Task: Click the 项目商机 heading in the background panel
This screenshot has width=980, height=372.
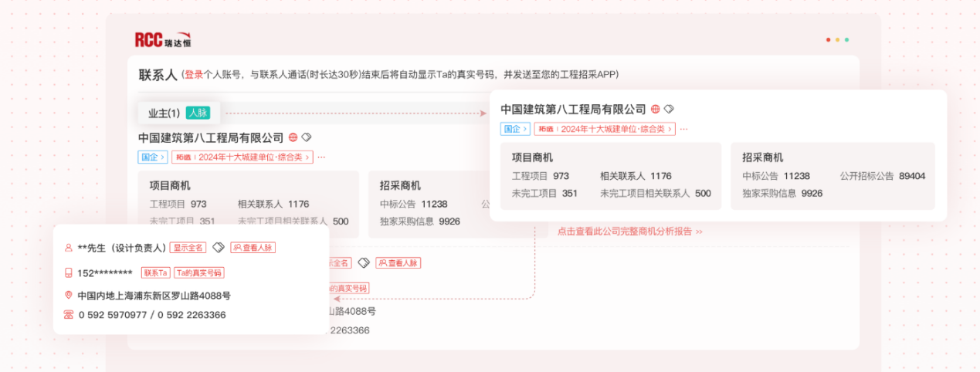Action: (x=170, y=185)
